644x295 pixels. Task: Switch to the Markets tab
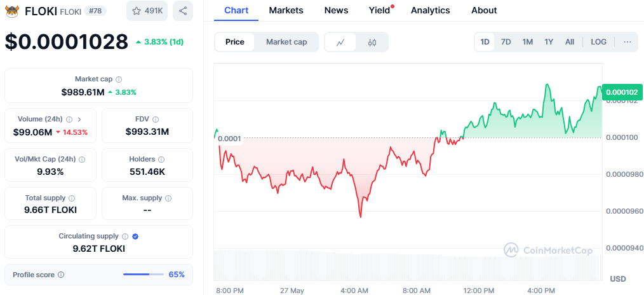point(286,10)
